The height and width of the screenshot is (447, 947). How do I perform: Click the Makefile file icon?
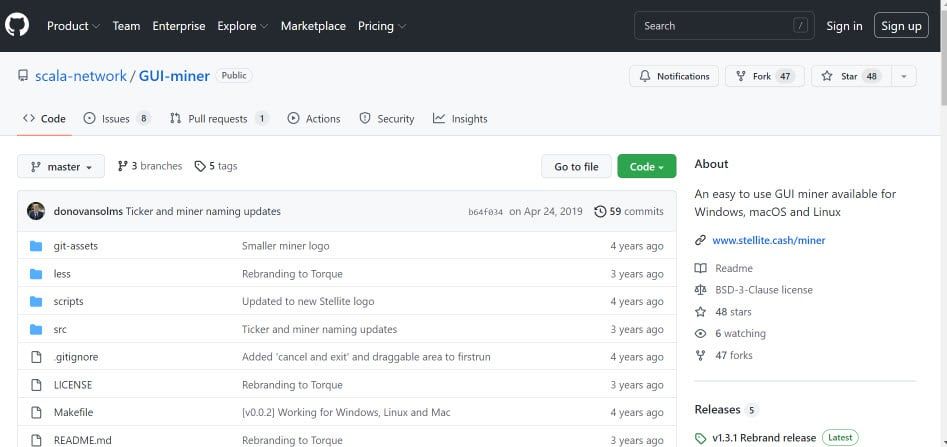click(x=36, y=413)
